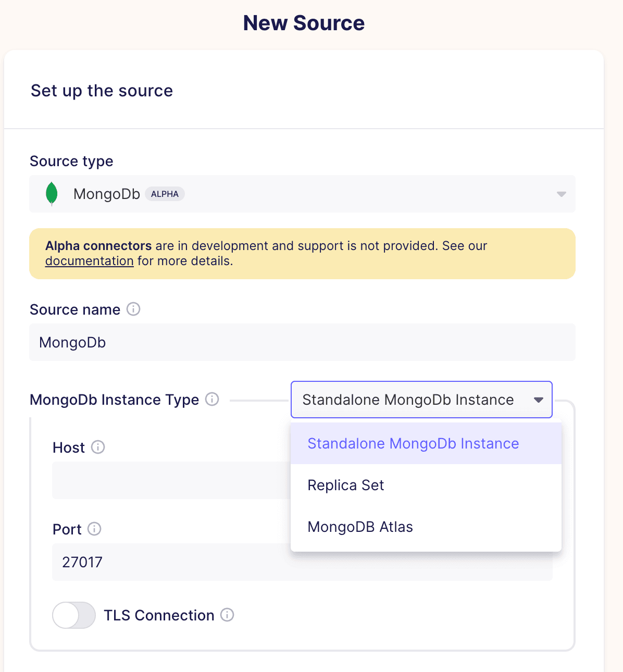Choose highlighted Standalone MongoDb Instance list option

pyautogui.click(x=413, y=444)
